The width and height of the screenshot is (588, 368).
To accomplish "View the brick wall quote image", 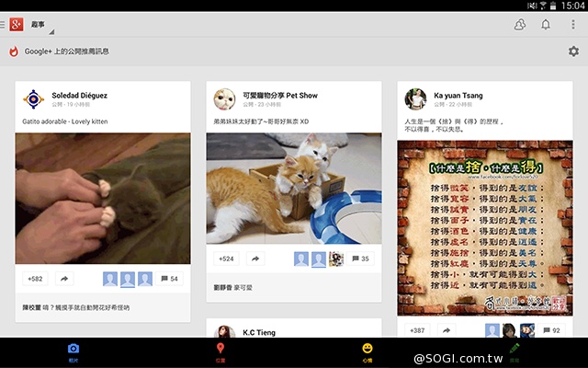I will [485, 228].
